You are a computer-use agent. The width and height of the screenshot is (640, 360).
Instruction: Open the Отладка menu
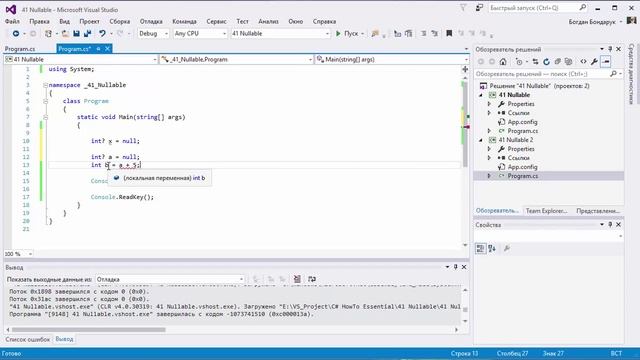tap(151, 22)
